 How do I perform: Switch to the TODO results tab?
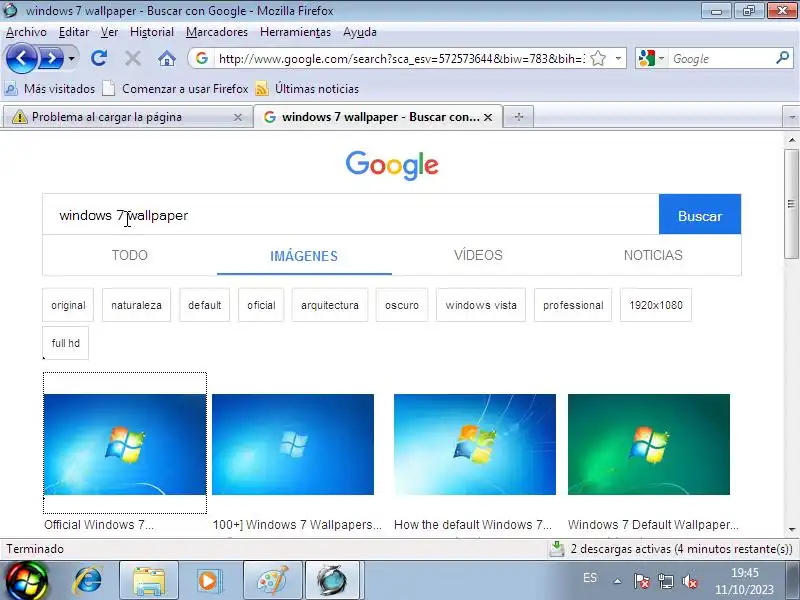130,255
